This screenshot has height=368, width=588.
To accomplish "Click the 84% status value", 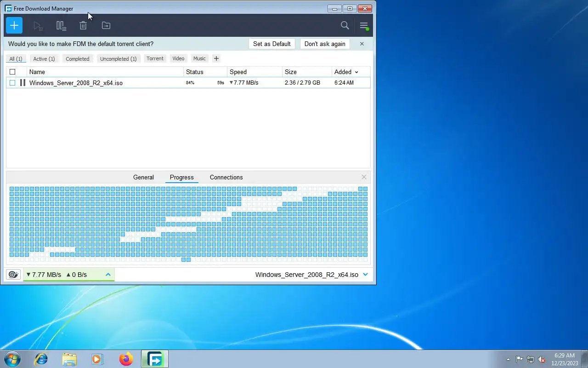I will [x=190, y=83].
